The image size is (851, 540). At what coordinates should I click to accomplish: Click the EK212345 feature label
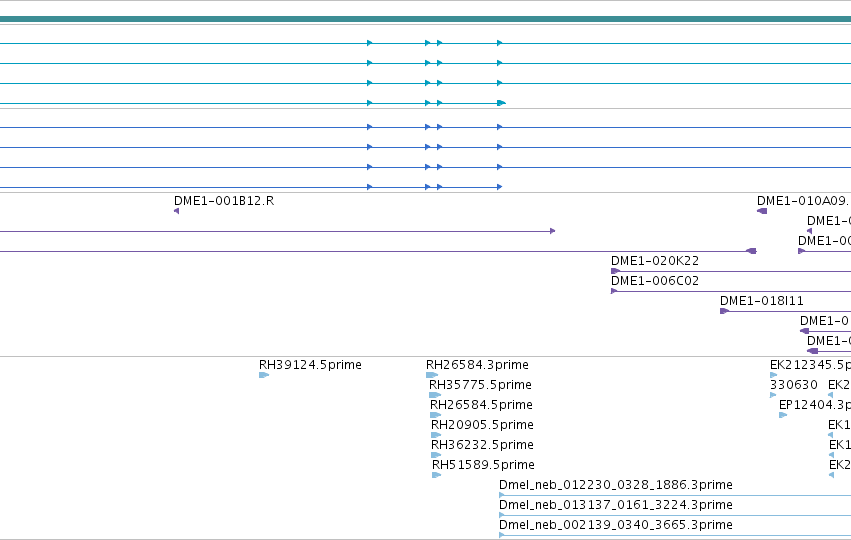click(x=810, y=365)
